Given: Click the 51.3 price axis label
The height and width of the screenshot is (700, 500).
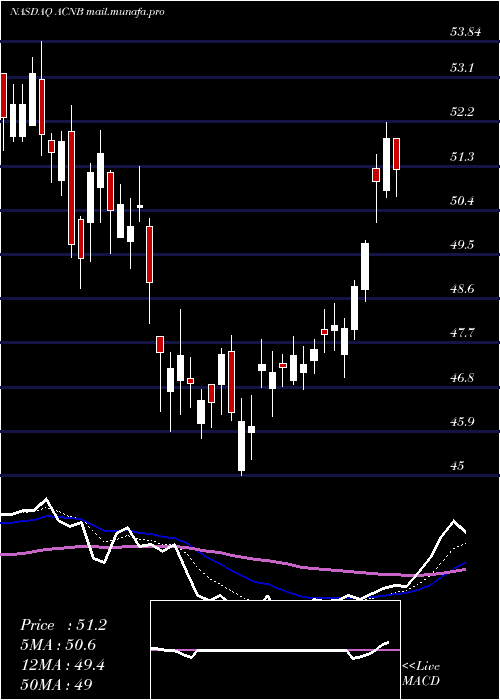Looking at the screenshot, I should [462, 156].
